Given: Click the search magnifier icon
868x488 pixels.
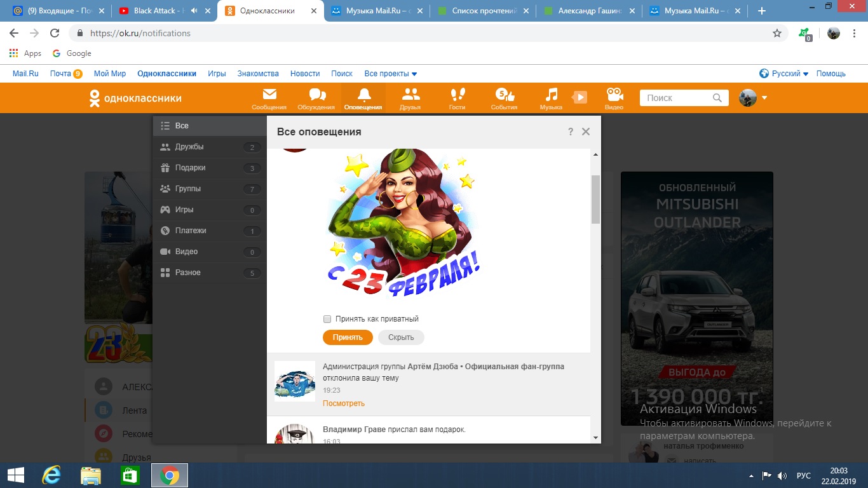Looking at the screenshot, I should click(717, 98).
